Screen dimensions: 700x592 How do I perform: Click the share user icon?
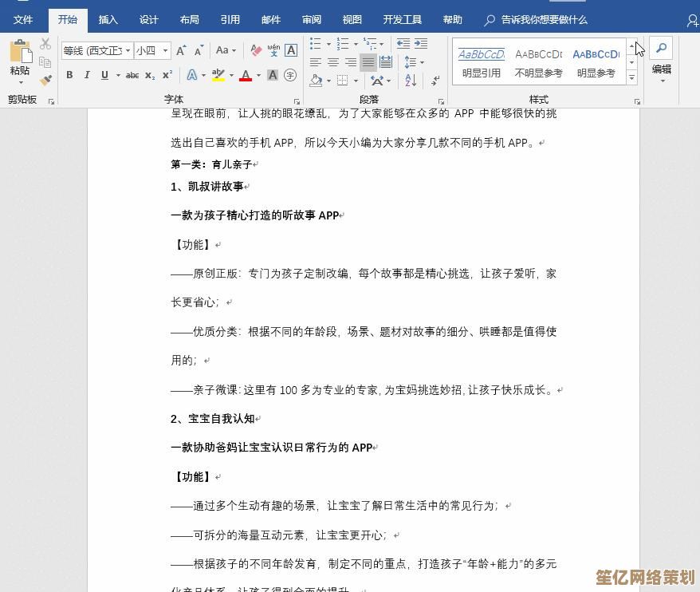tap(692, 20)
